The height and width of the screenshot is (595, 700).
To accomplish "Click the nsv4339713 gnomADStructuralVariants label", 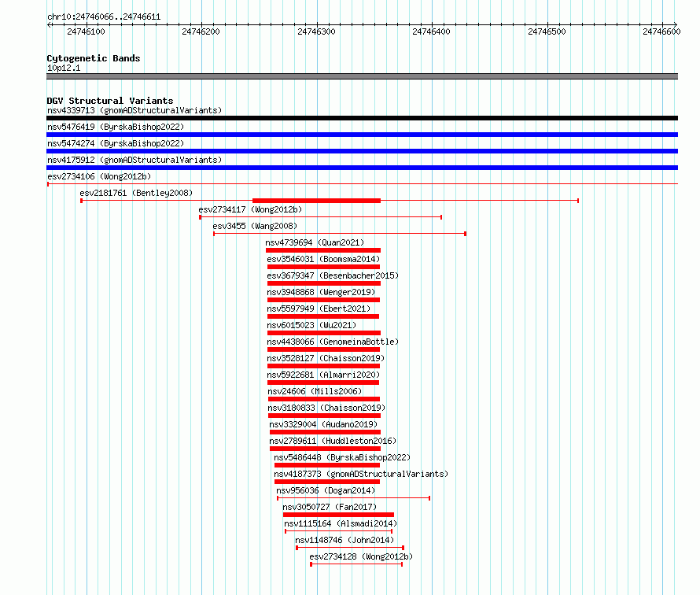I will 134,110.
